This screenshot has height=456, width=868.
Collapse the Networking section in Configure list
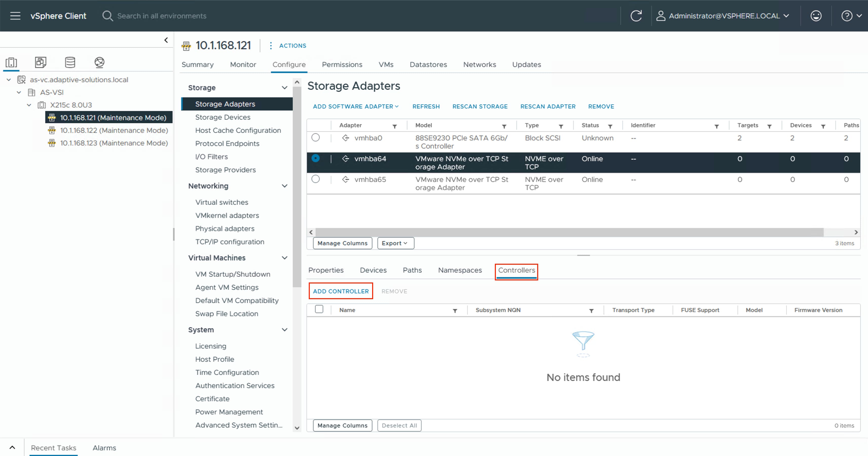pos(285,185)
